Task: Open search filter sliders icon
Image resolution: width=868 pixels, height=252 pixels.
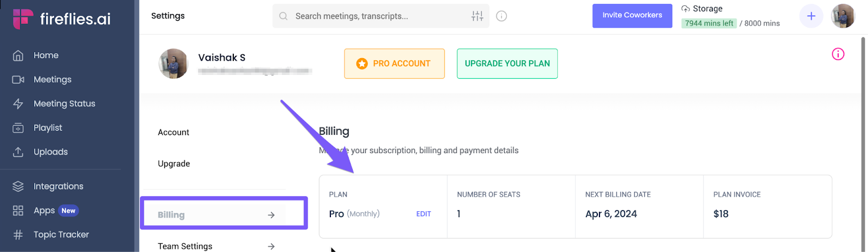Action: (x=477, y=16)
